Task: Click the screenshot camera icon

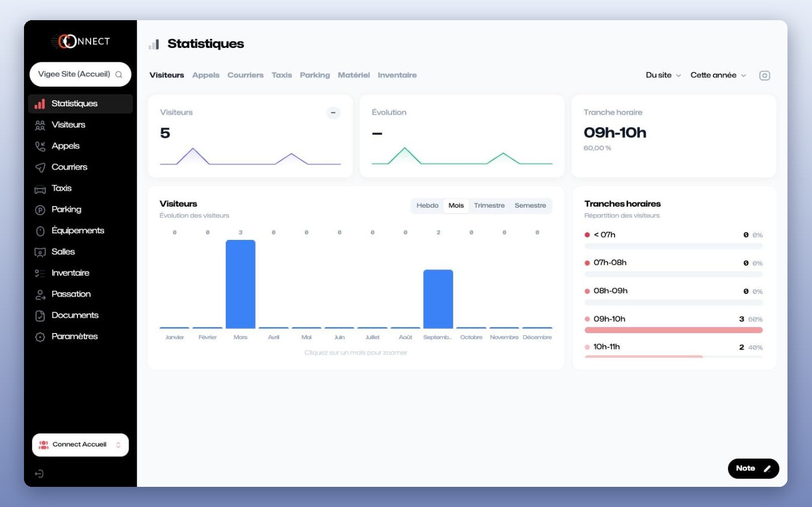Action: tap(765, 76)
